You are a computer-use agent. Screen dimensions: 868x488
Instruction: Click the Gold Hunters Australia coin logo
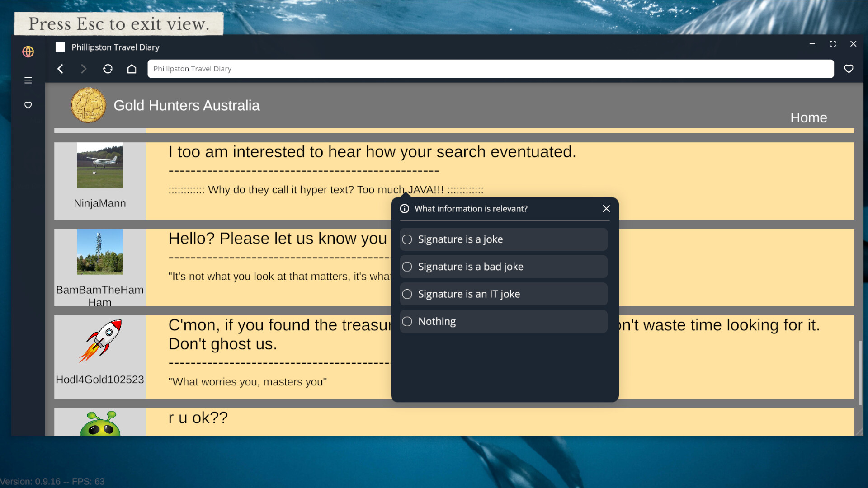pyautogui.click(x=89, y=105)
